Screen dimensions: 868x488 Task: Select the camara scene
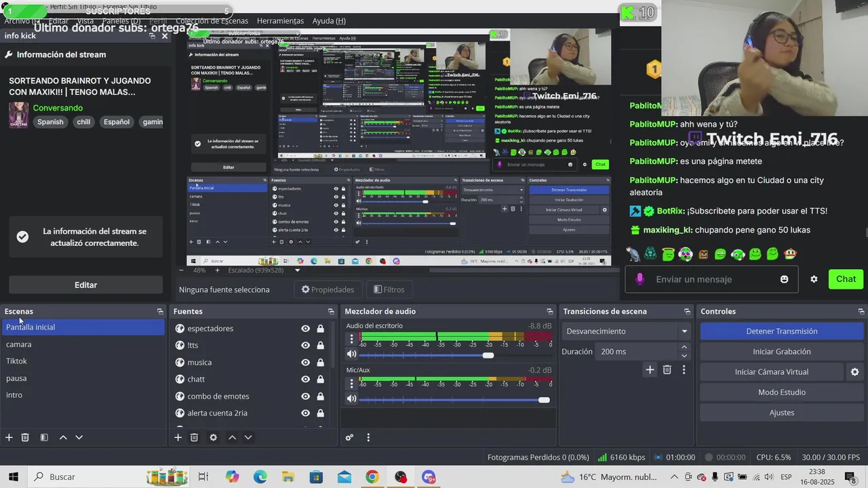tap(83, 344)
